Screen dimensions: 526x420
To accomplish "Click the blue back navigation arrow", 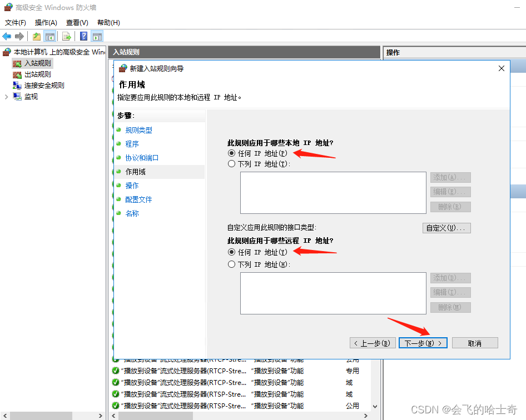I will (x=7, y=36).
